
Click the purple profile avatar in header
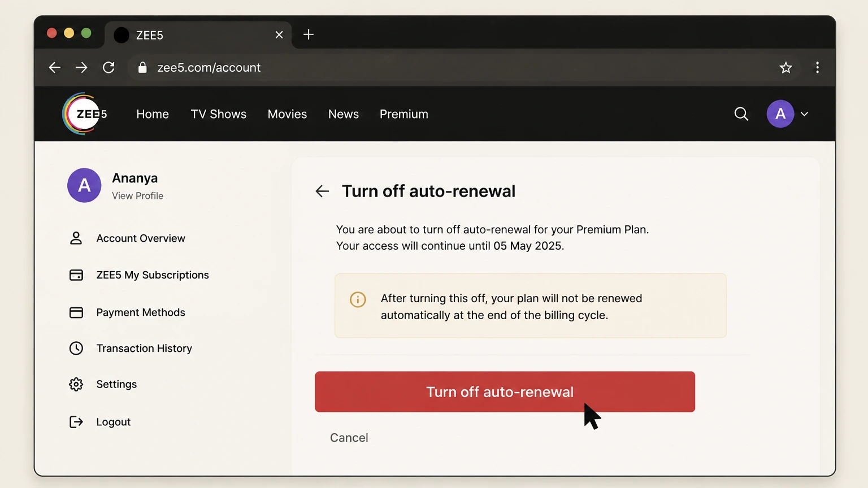click(780, 114)
